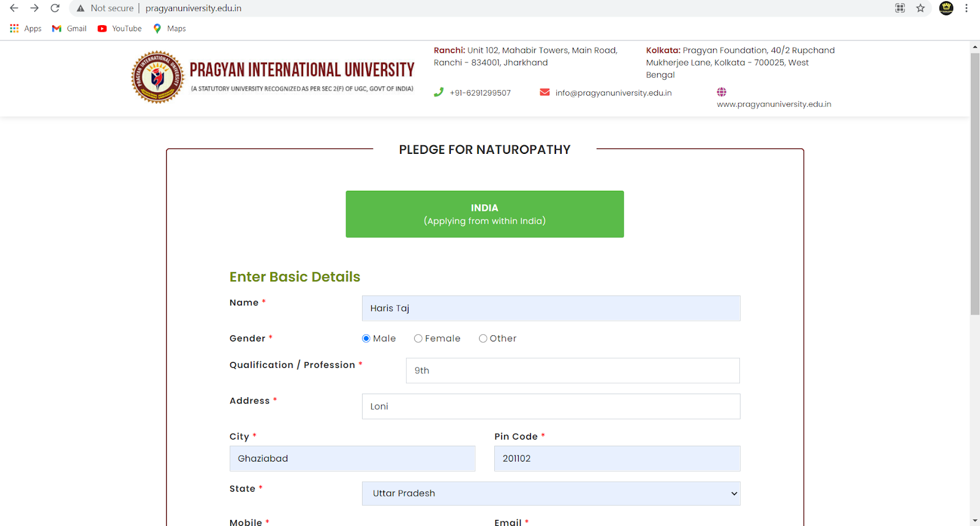This screenshot has width=980, height=526.
Task: Click the scrollbar up arrow
Action: 975,47
